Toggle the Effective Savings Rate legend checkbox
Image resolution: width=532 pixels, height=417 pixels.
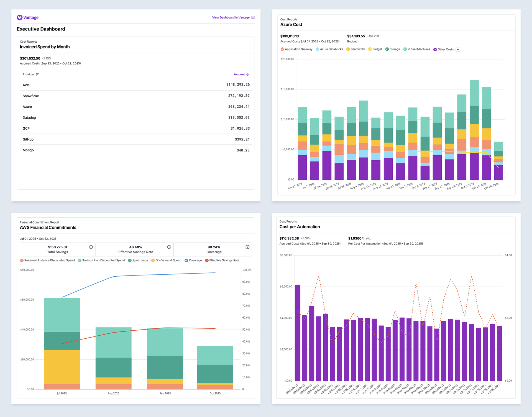[x=207, y=261]
